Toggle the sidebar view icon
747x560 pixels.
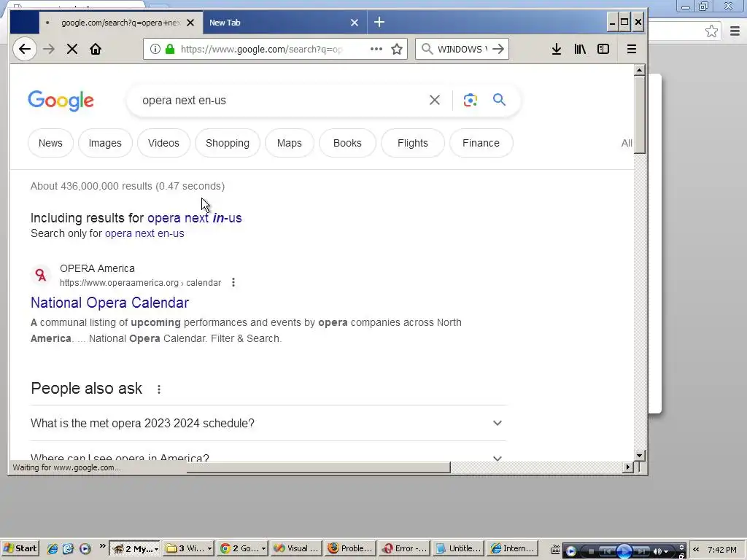(603, 49)
